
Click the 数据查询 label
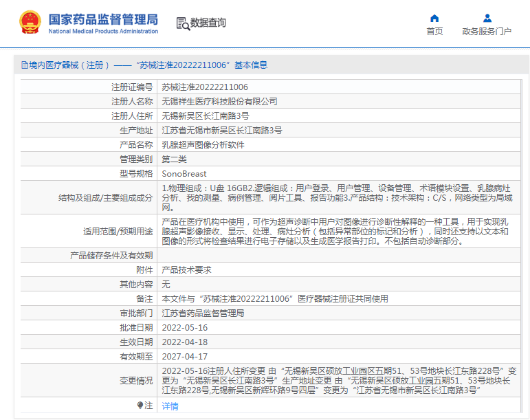click(208, 23)
